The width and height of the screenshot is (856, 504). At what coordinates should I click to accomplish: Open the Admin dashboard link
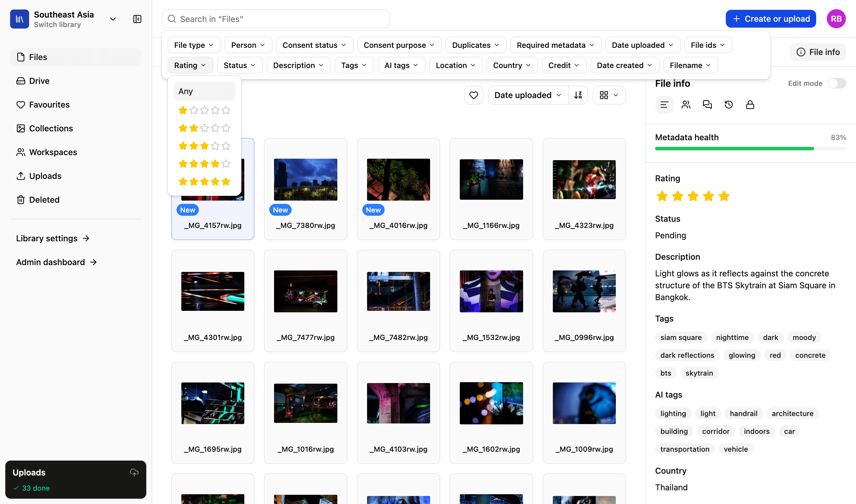point(57,262)
